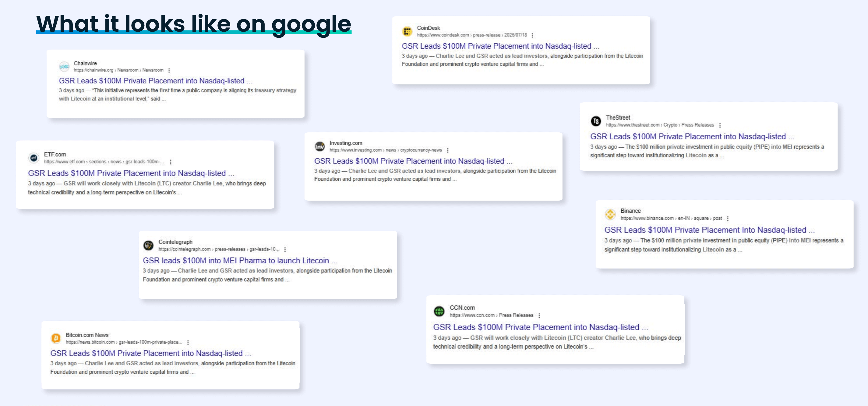This screenshot has height=406, width=868.
Task: Open the Binance GSR Private Placement headline
Action: [705, 230]
